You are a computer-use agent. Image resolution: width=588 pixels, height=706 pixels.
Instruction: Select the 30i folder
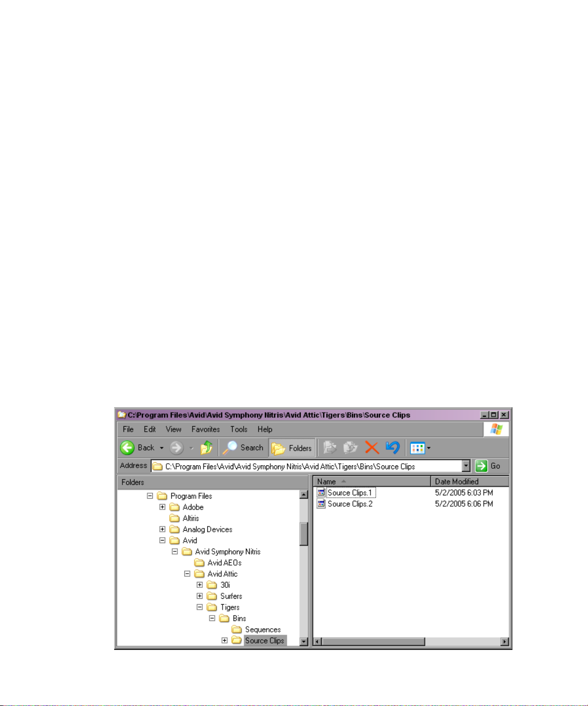point(225,585)
